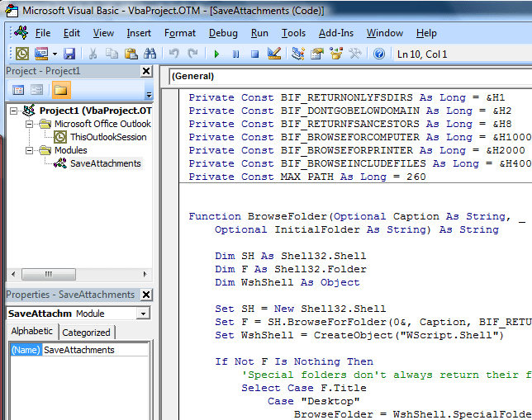532x420 pixels.
Task: Click the Toggle Folders icon in Project panel
Action: coord(61,90)
